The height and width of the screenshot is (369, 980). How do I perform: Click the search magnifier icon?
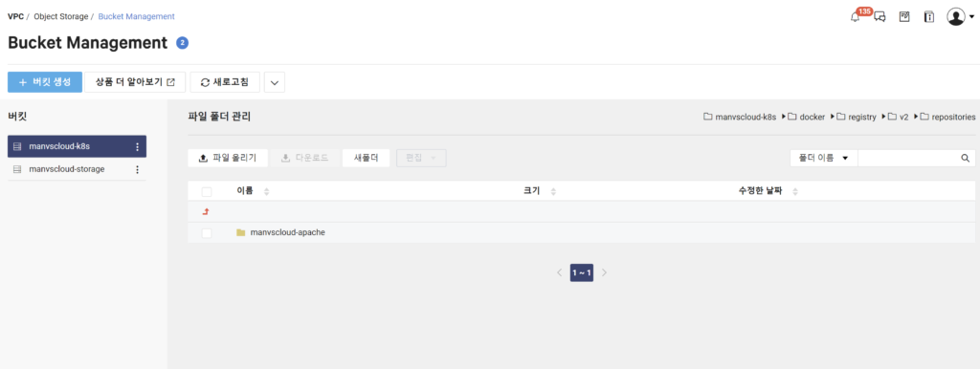click(x=965, y=158)
